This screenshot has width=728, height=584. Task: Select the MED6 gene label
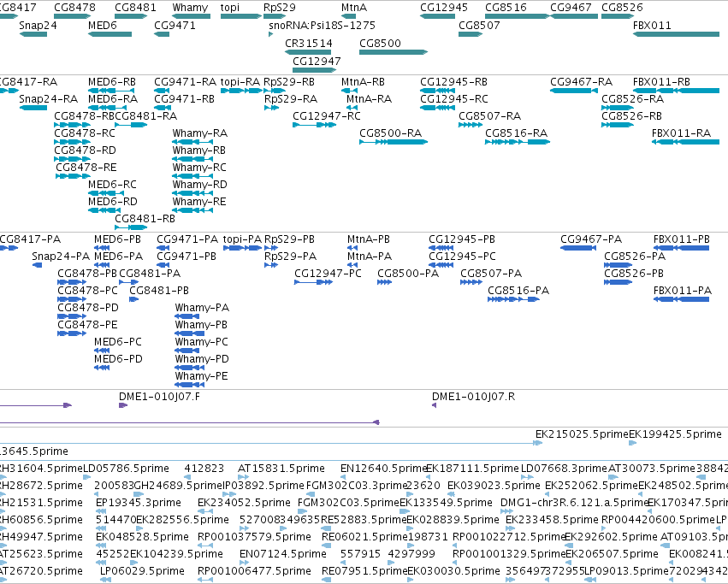point(102,26)
